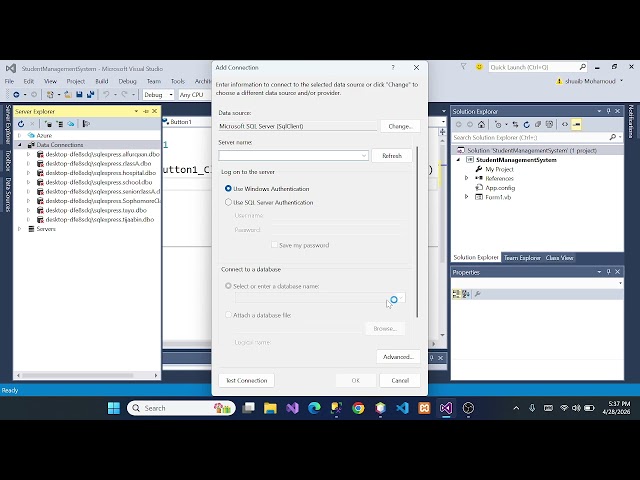Viewport: 640px width, 480px height.
Task: Open the Any CPU platform dropdown
Action: [194, 95]
